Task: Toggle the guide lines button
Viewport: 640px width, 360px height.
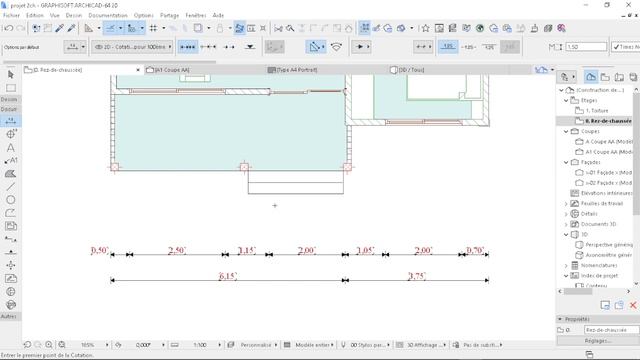Action: 111,28
